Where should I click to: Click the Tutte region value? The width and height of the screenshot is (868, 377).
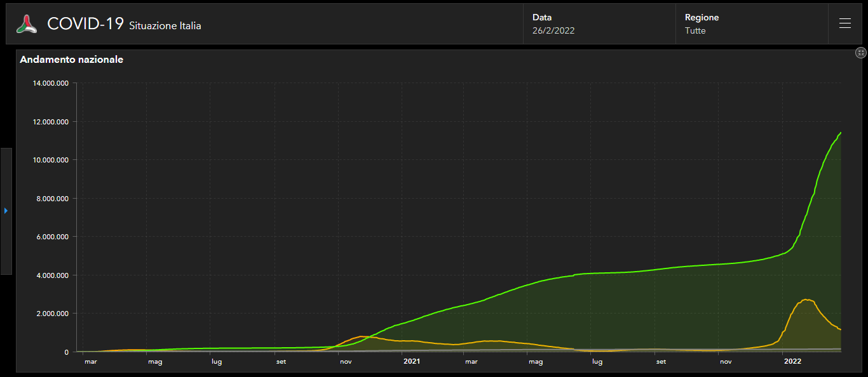[695, 30]
